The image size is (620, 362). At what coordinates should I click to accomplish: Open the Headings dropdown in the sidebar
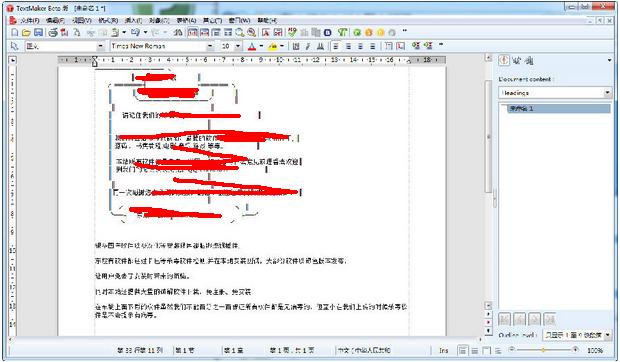pos(608,93)
